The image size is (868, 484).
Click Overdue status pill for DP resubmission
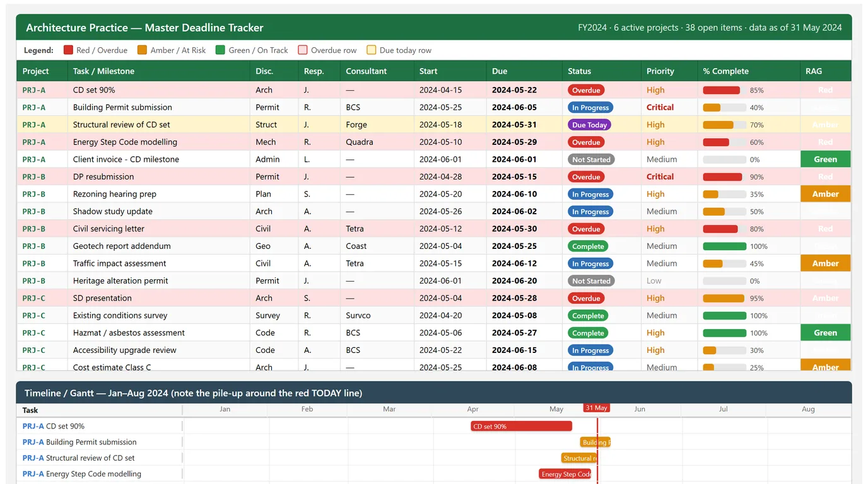click(x=586, y=177)
